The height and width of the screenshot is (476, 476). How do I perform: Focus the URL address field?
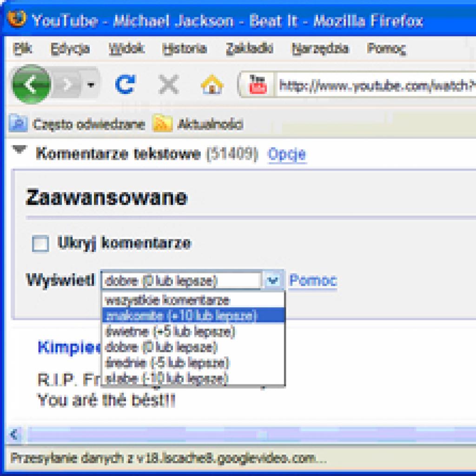pos(377,85)
